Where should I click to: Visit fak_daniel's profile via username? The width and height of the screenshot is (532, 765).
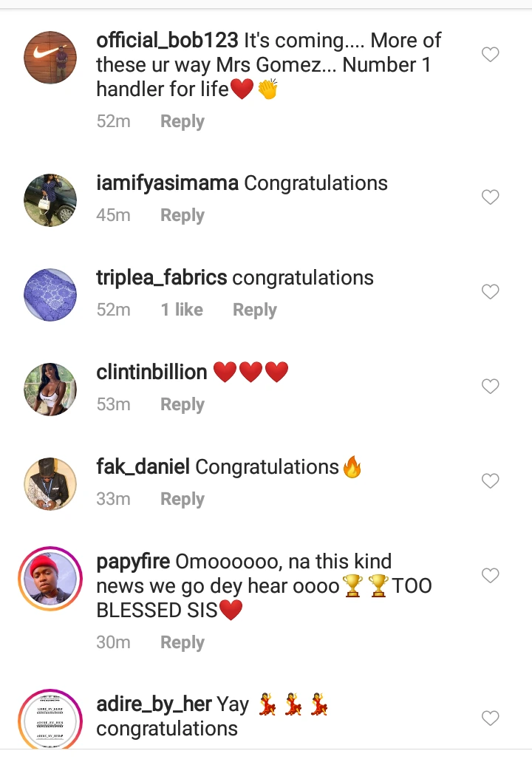pyautogui.click(x=143, y=467)
